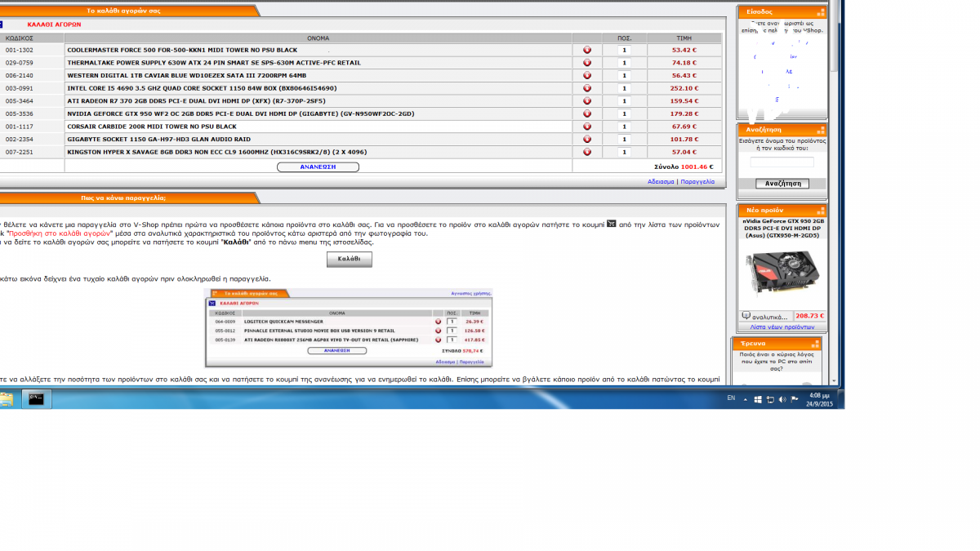Click the price 252.10 €
The height and width of the screenshot is (551, 980).
point(684,88)
